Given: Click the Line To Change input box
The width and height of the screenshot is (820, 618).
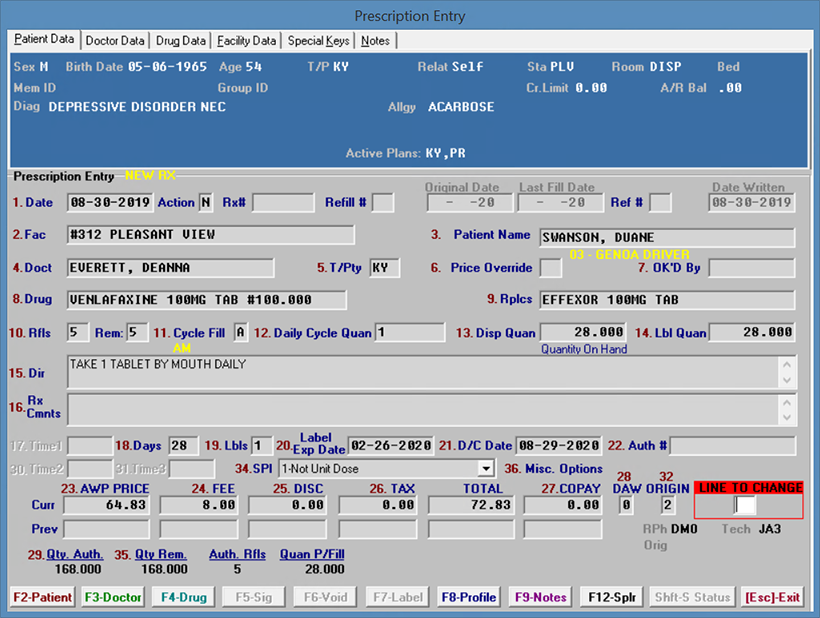Looking at the screenshot, I should click(746, 506).
